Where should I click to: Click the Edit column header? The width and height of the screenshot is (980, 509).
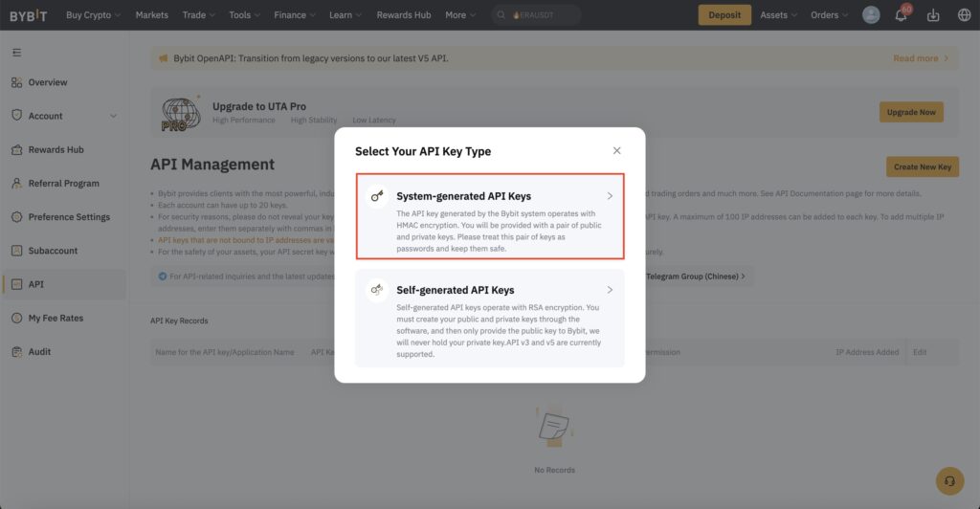pos(920,352)
